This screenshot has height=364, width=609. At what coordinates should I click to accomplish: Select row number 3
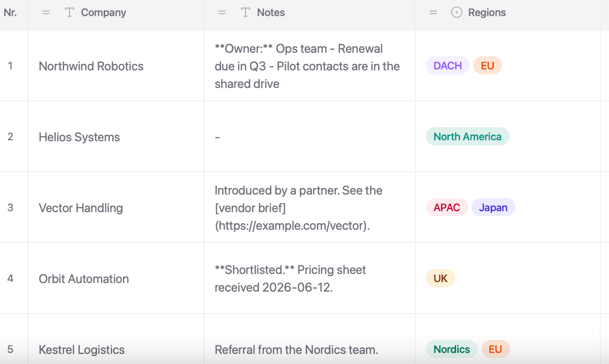(x=11, y=208)
